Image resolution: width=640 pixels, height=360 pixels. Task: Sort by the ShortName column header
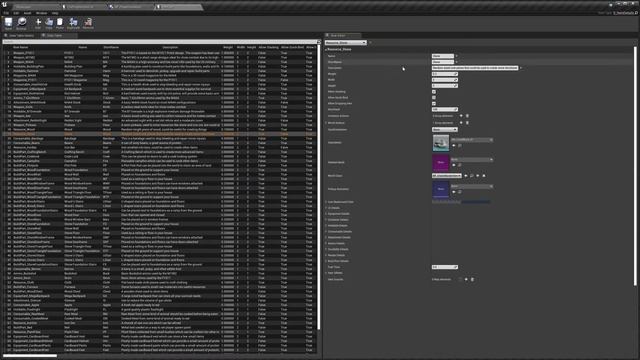(111, 47)
